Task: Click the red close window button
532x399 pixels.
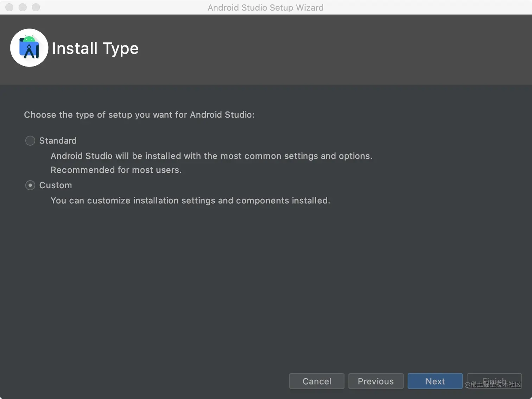Action: coord(9,7)
